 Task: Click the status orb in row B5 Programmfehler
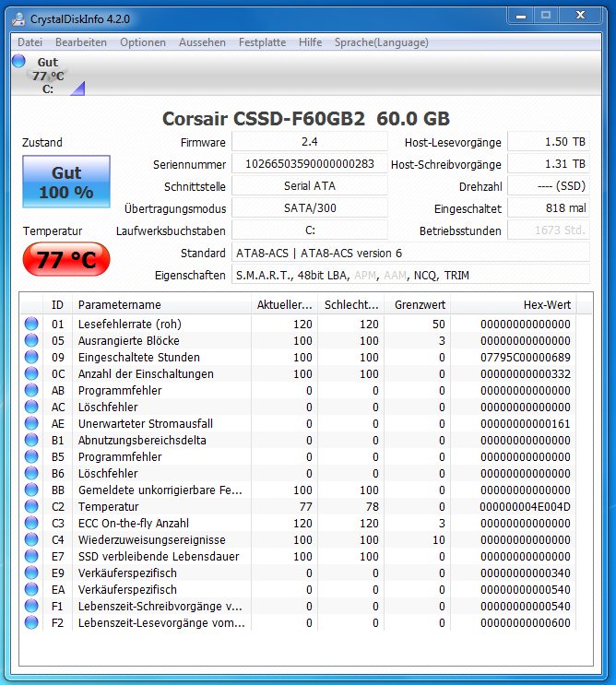(31, 456)
